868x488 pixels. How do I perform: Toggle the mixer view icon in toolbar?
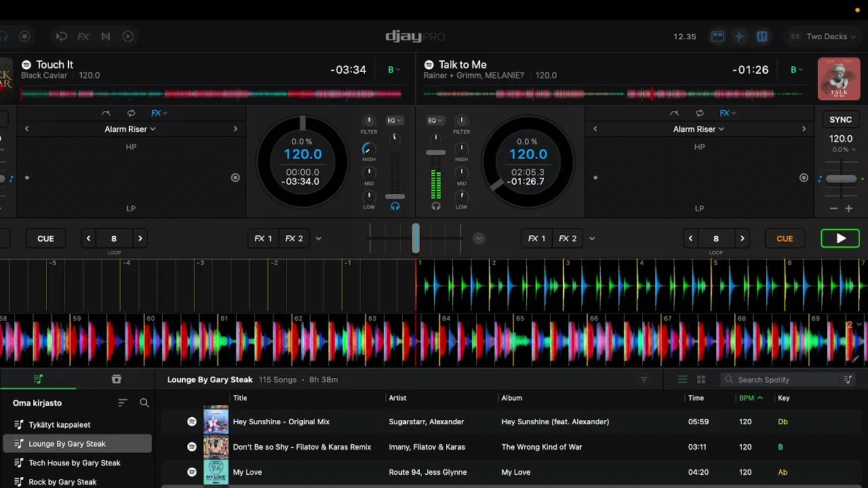762,37
